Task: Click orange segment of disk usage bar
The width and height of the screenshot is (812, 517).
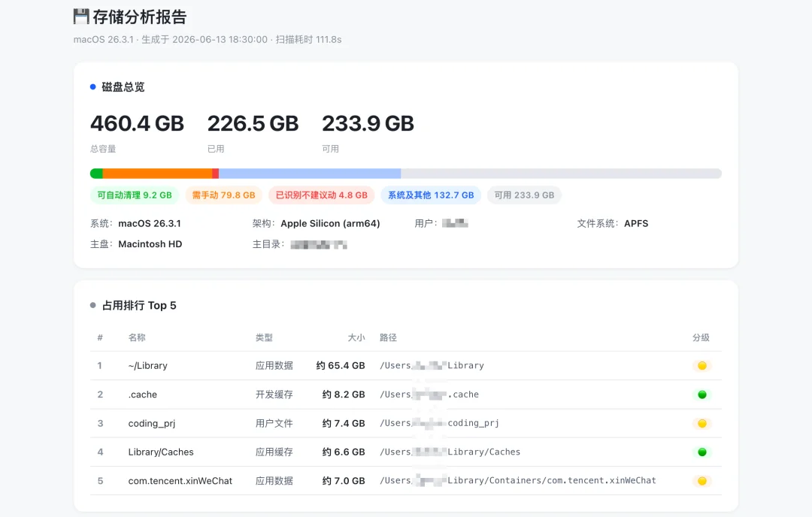Action: coord(157,174)
